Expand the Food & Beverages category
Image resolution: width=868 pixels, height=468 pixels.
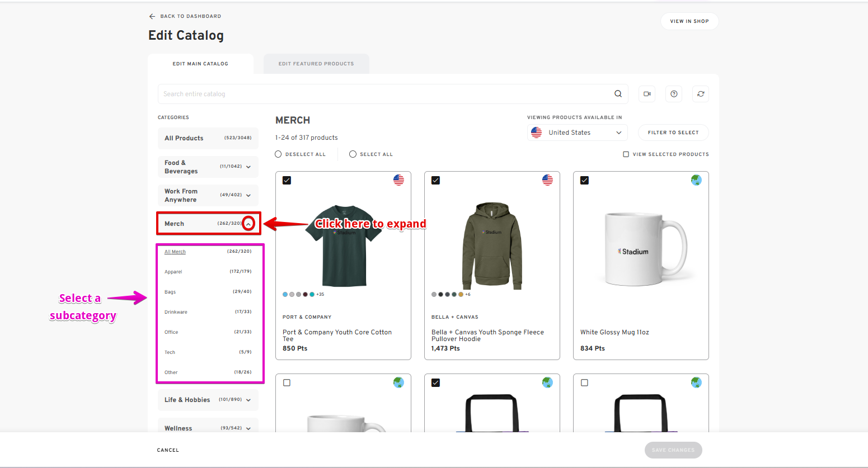click(248, 167)
